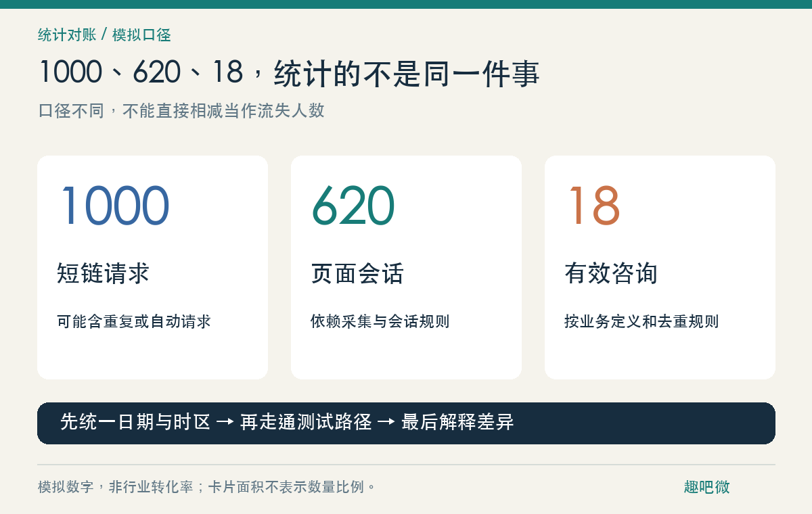This screenshot has height=514, width=812.
Task: Click the headline 1000、620、18，统计的不是同一件事
Action: coord(289,73)
